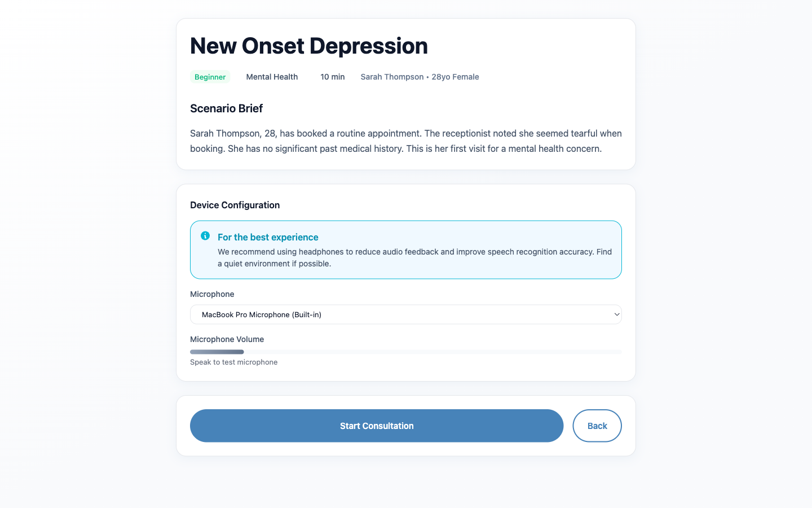Select the Mental Health category tag
Viewport: 812px width, 508px height.
pyautogui.click(x=272, y=77)
